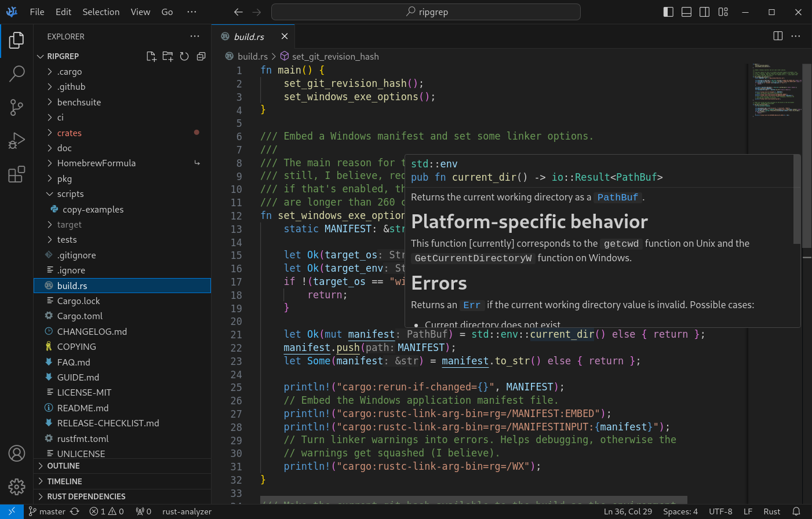Open Cargo.toml in explorer
Screen dimensions: 812x519
pos(122,316)
